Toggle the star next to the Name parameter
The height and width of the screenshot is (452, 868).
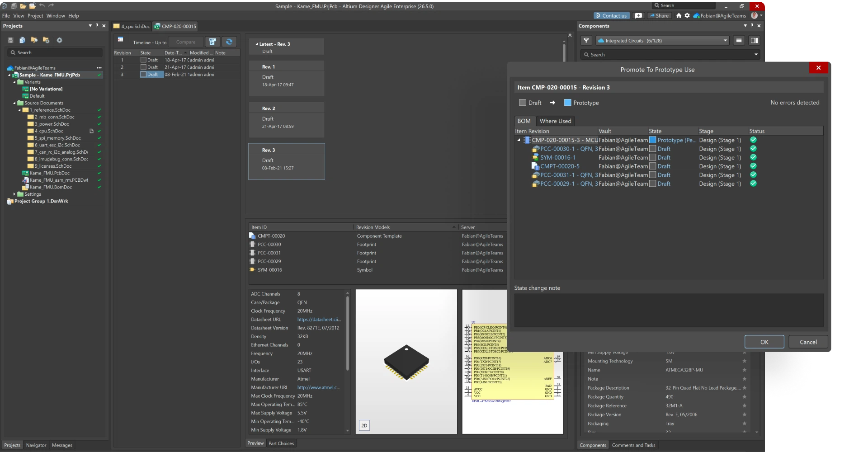click(x=744, y=370)
